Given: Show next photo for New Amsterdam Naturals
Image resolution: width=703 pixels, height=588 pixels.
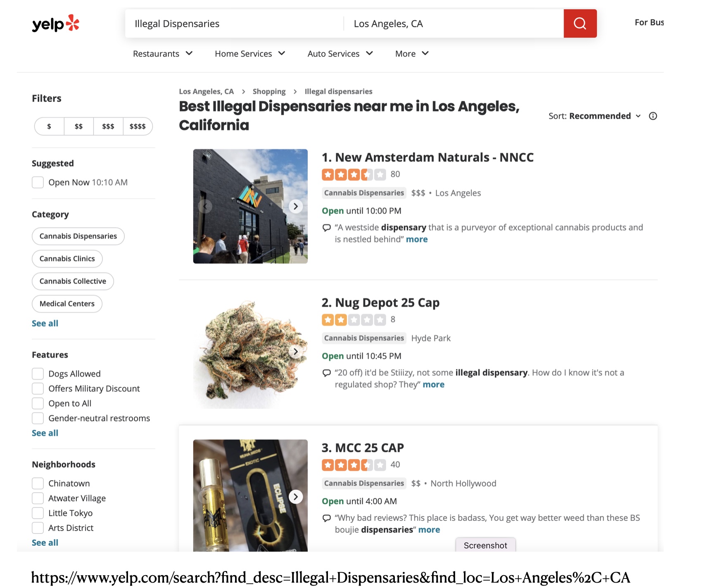Looking at the screenshot, I should coord(296,206).
